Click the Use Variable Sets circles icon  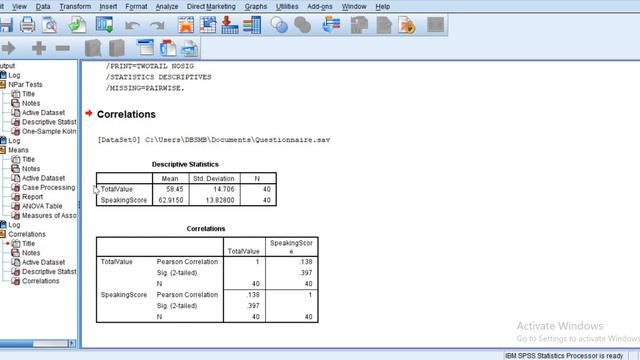279,25
